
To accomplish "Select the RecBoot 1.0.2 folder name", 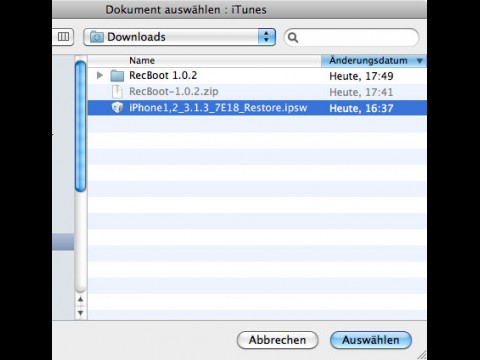I will pos(163,75).
